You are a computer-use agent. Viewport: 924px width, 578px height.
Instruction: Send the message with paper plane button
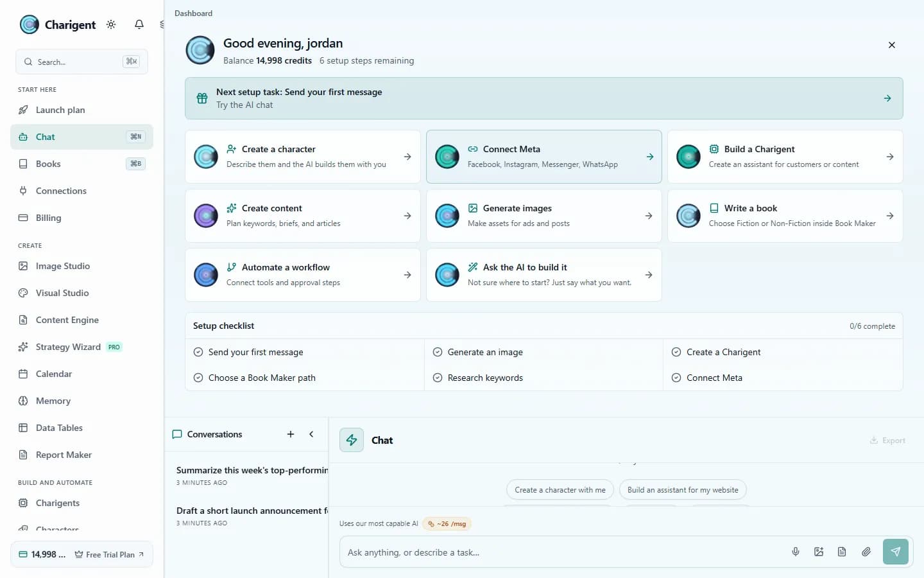pyautogui.click(x=896, y=552)
